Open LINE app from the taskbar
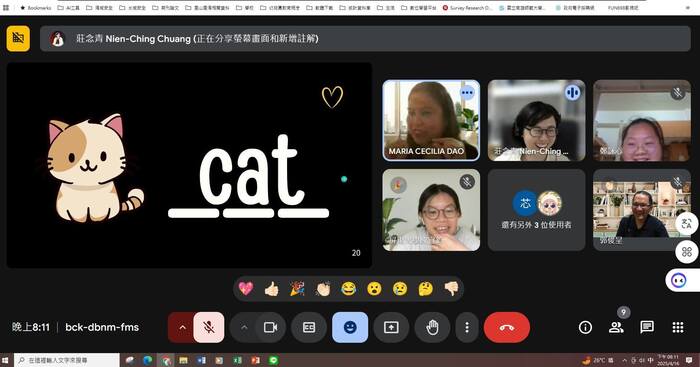Viewport: 700px width, 367px height. click(273, 360)
